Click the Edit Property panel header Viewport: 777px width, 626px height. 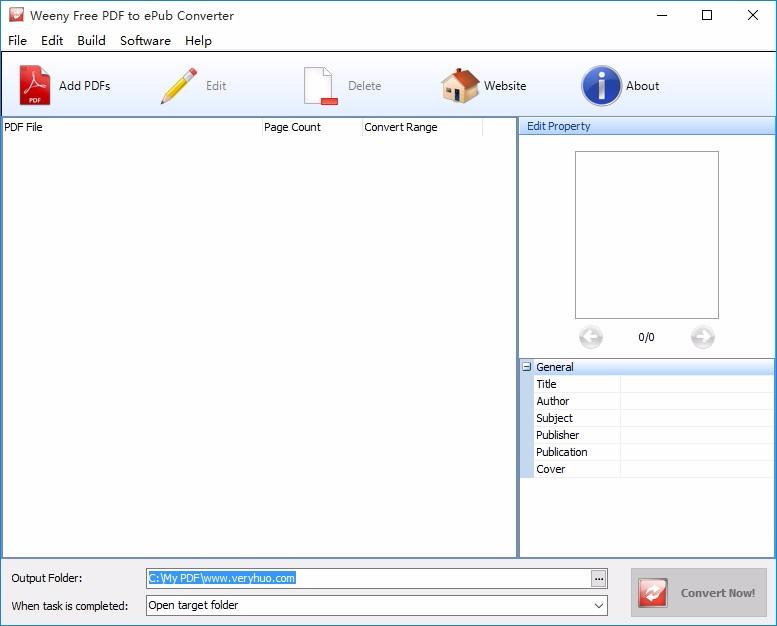point(647,126)
